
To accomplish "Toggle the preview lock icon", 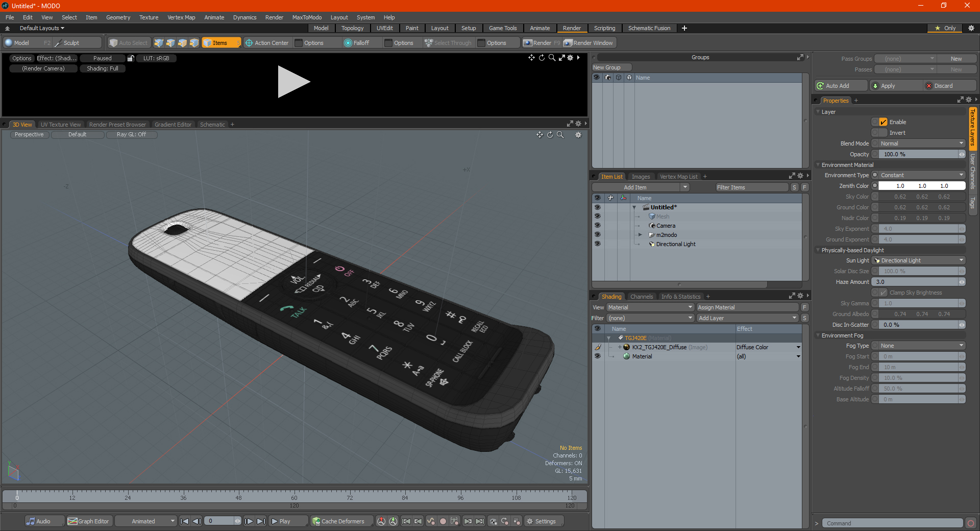I will point(131,58).
